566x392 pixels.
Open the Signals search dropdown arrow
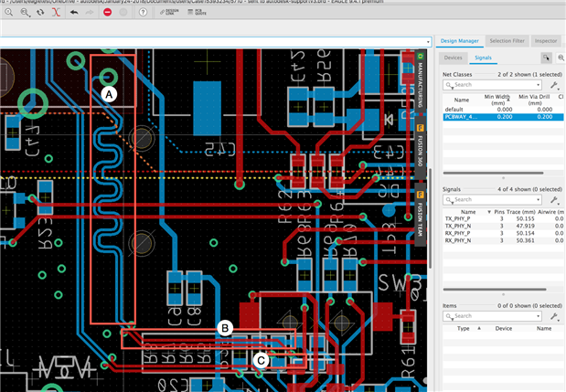click(x=538, y=199)
